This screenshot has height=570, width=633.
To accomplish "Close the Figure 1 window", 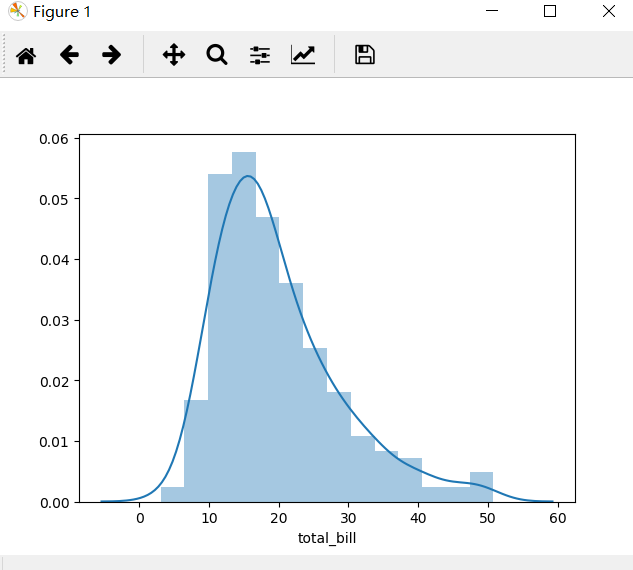I will click(609, 11).
